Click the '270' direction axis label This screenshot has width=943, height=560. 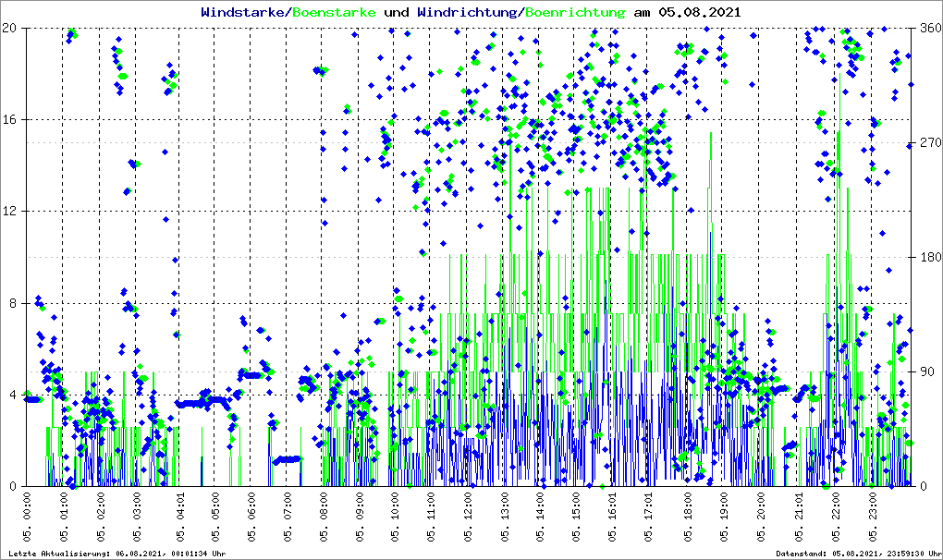point(927,143)
